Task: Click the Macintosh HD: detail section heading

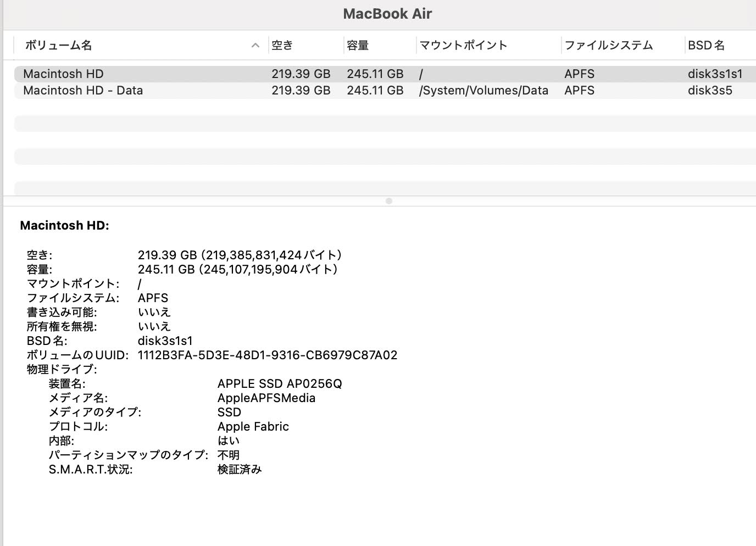Action: (x=64, y=225)
